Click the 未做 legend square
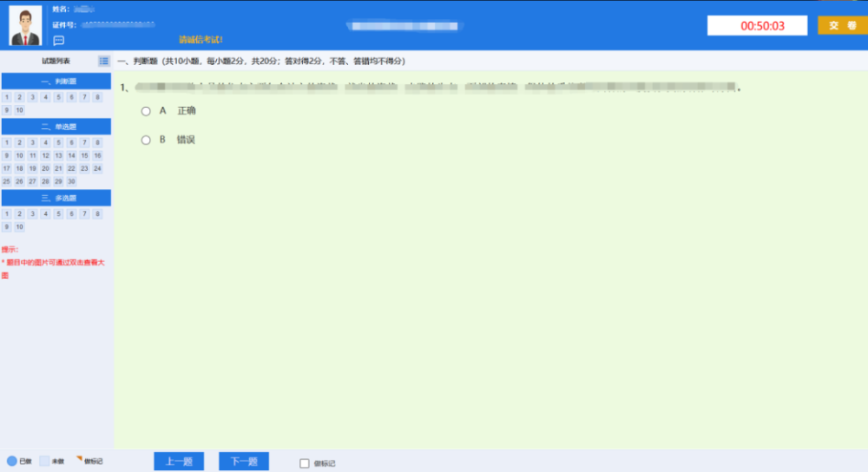The image size is (868, 472). [x=44, y=461]
